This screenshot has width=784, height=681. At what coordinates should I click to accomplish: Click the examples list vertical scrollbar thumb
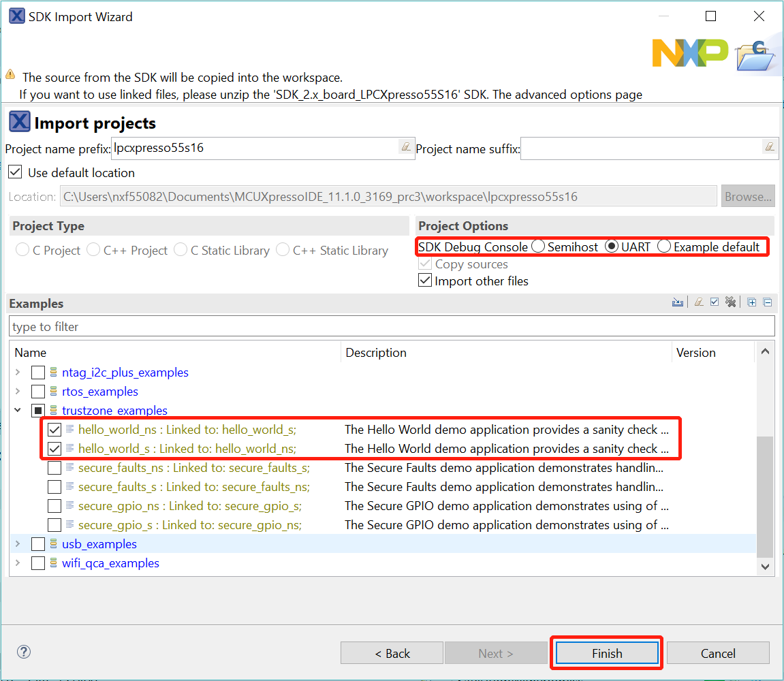click(765, 496)
